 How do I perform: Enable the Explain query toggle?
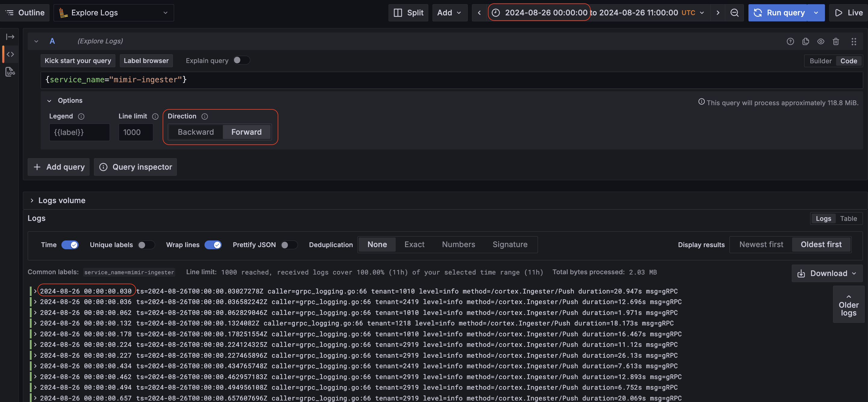pyautogui.click(x=241, y=60)
